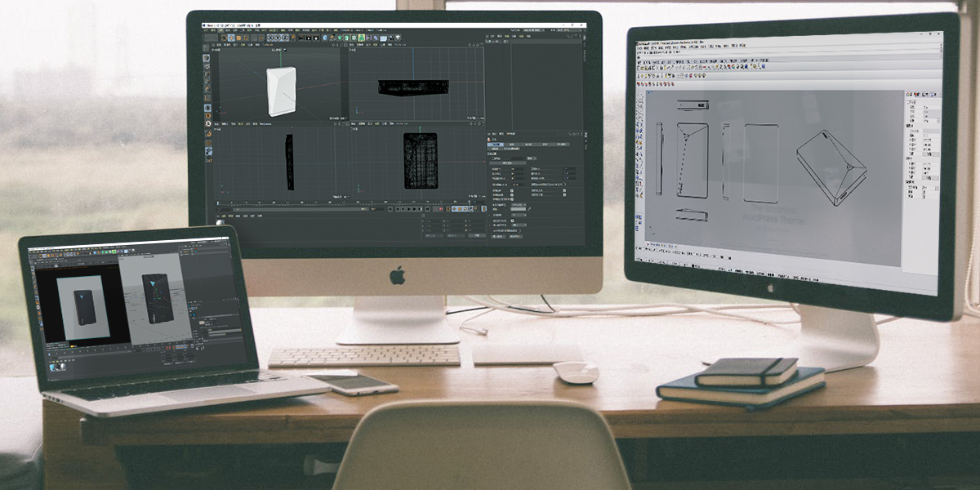Open ProRender menu in iMac perspective viewport
The height and width of the screenshot is (490, 980).
pyautogui.click(x=268, y=45)
